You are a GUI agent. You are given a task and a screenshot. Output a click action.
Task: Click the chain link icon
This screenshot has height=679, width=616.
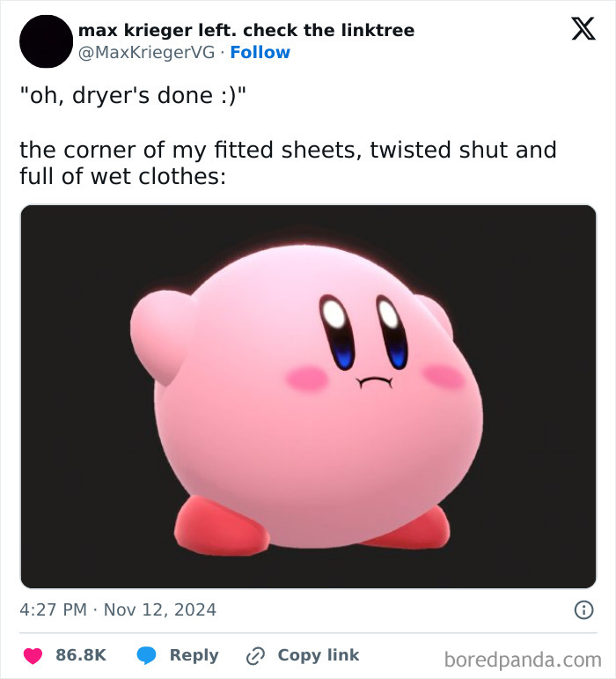click(x=256, y=655)
